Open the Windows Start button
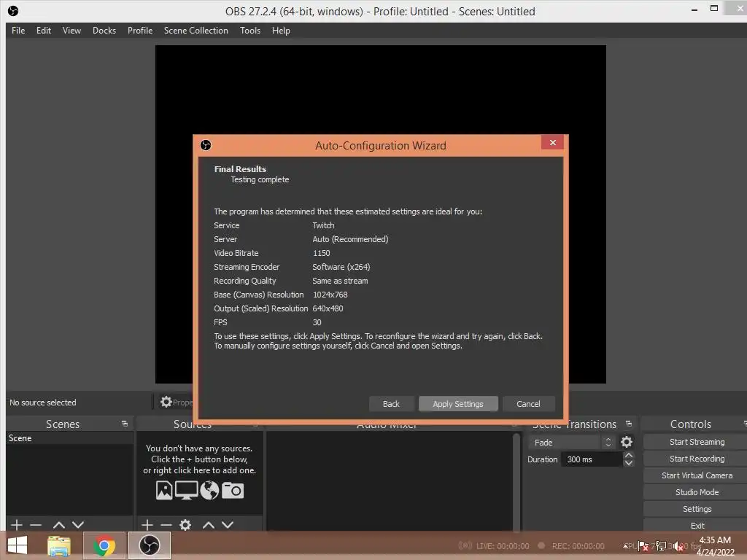The height and width of the screenshot is (560, 747). [x=18, y=545]
